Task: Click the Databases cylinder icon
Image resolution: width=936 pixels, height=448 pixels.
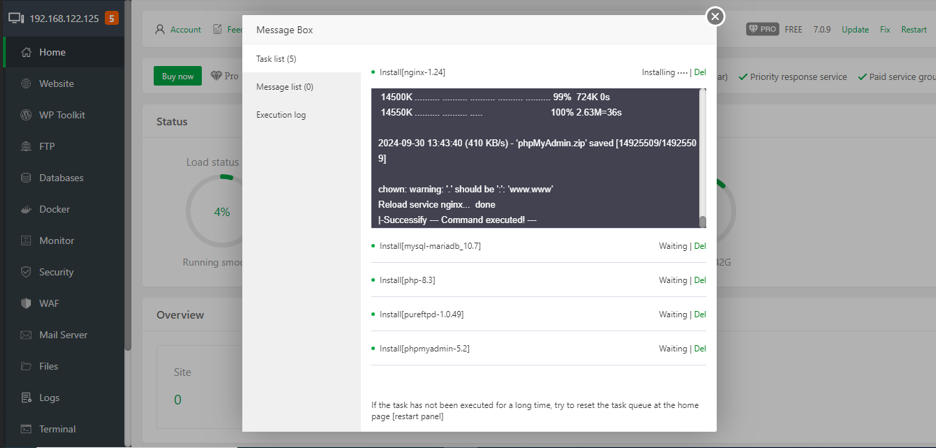Action: tap(26, 178)
